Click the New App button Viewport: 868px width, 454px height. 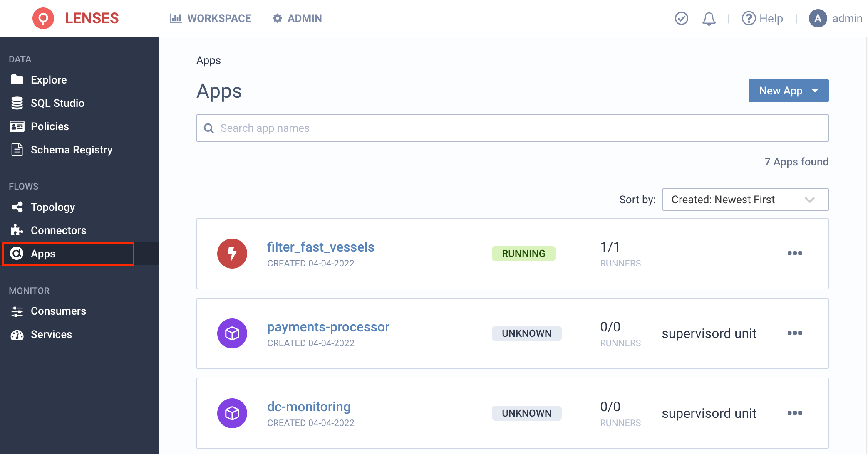(x=788, y=90)
